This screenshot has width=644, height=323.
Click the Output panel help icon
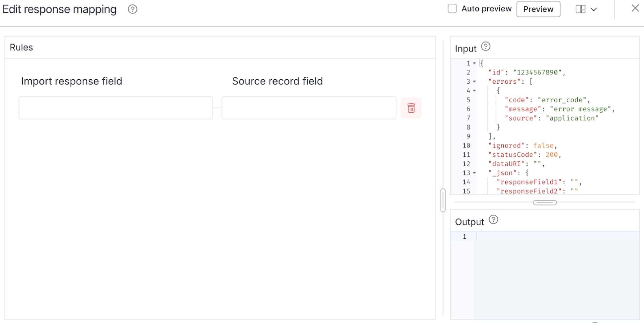point(493,220)
